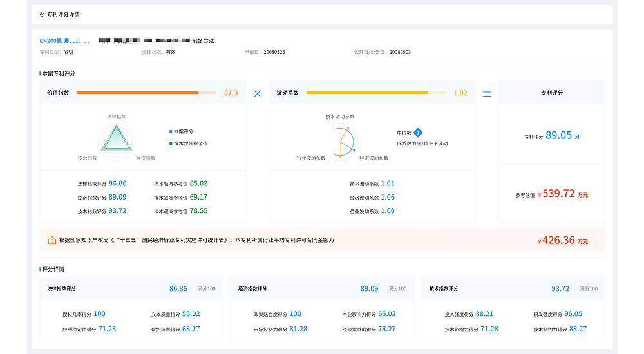The width and height of the screenshot is (644, 354).
Task: Click the star icon beside 专利评分详情
Action: [x=42, y=14]
